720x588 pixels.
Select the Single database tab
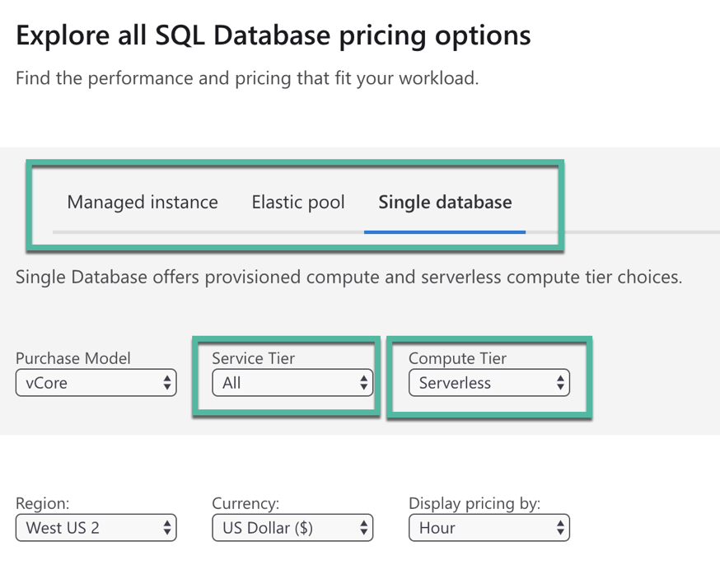click(445, 203)
